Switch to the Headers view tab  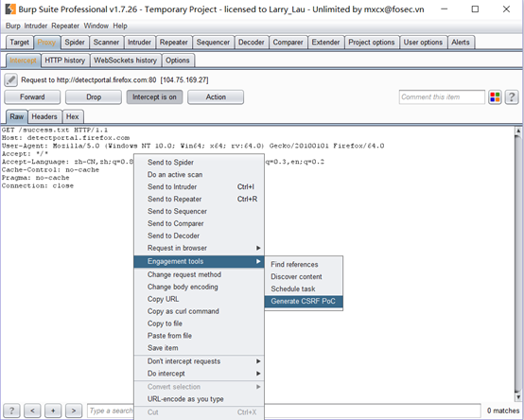tap(44, 116)
